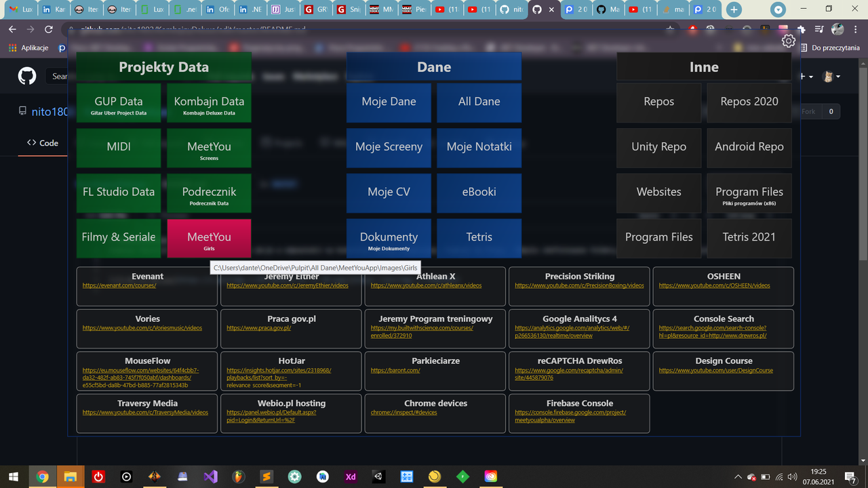
Task: Open the Parkieciarze baront.com link
Action: pyautogui.click(x=395, y=370)
